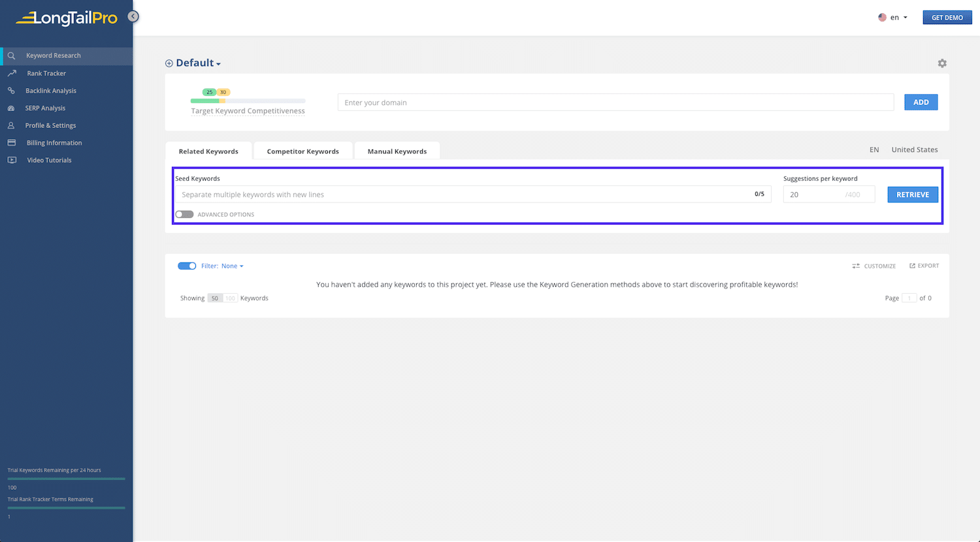Open the language selector dropdown

click(x=894, y=17)
